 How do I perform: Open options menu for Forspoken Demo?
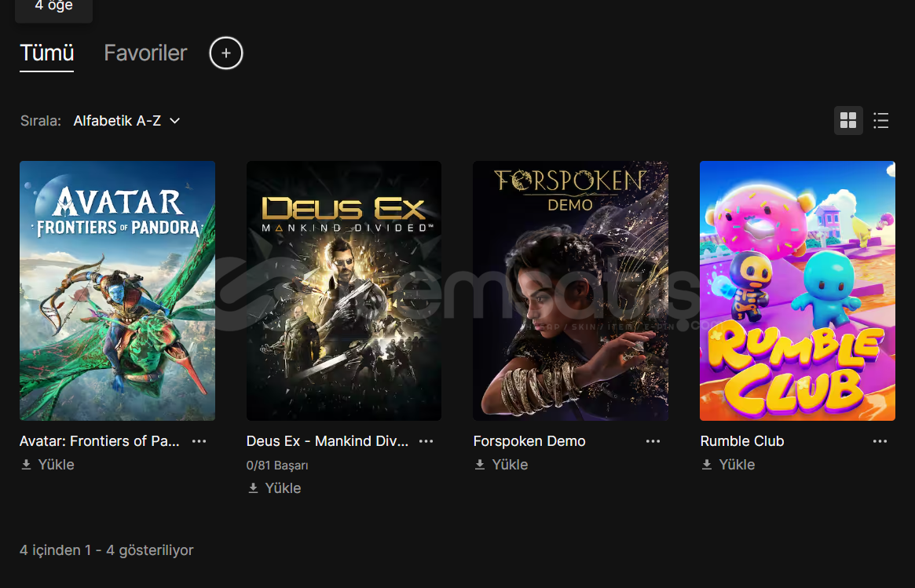653,441
